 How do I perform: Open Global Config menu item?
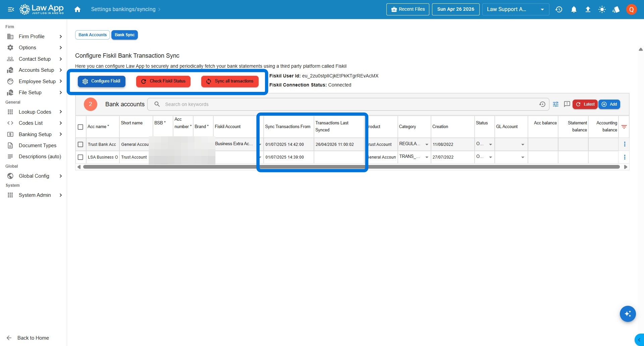34,176
